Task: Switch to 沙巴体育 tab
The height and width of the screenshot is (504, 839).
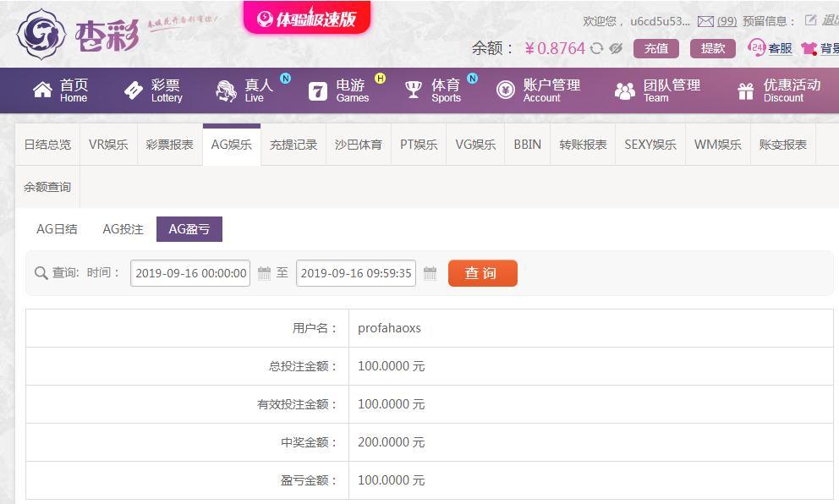Action: [359, 145]
